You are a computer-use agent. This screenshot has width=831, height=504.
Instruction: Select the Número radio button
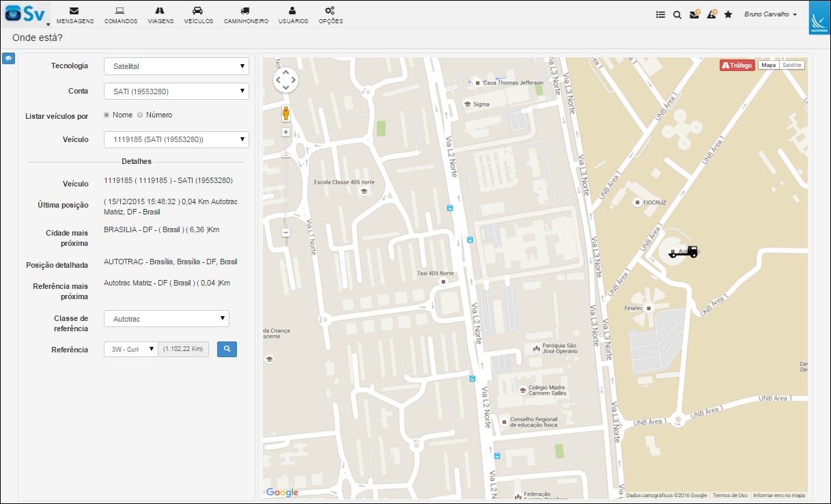click(140, 115)
